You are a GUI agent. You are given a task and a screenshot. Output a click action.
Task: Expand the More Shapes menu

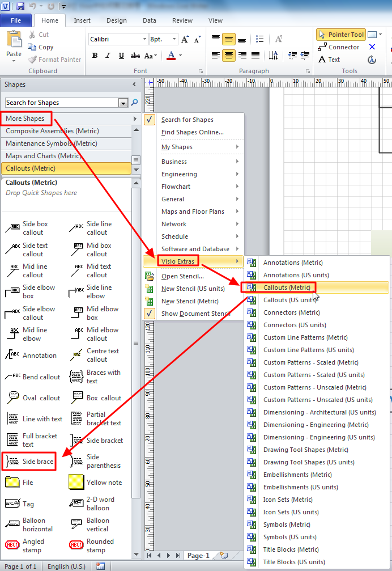click(x=70, y=119)
